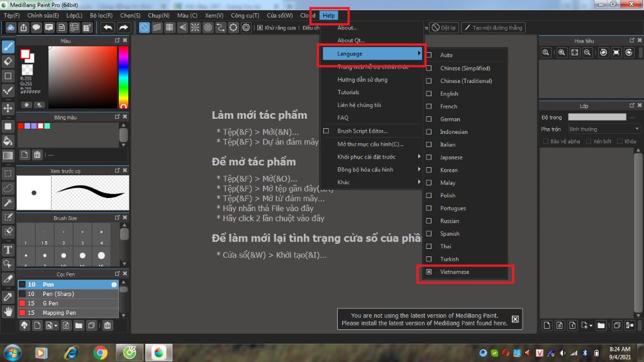
Task: Open Chrome from the Windows taskbar
Action: pos(100,353)
